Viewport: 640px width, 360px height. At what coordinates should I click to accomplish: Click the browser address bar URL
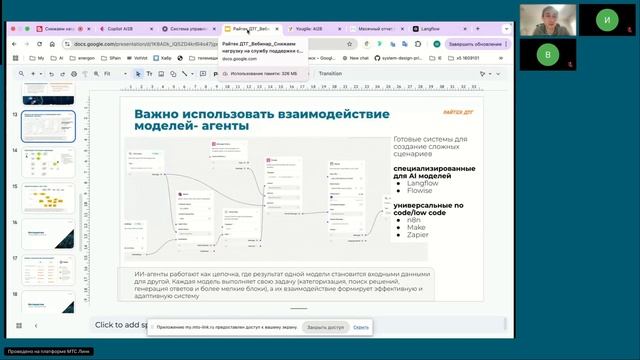point(146,44)
